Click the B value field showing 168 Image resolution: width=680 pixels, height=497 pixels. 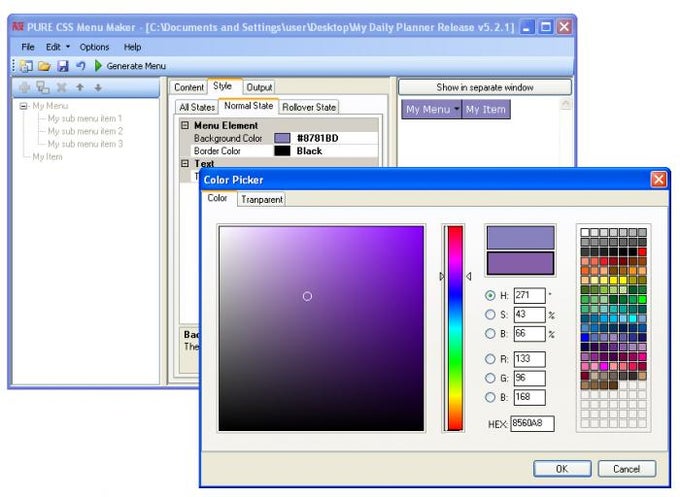click(x=530, y=397)
